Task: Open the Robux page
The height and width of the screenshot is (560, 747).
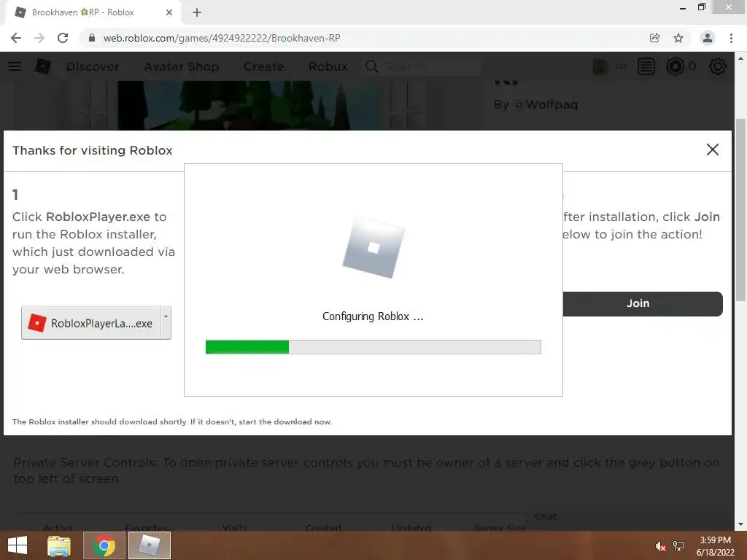Action: pyautogui.click(x=328, y=66)
